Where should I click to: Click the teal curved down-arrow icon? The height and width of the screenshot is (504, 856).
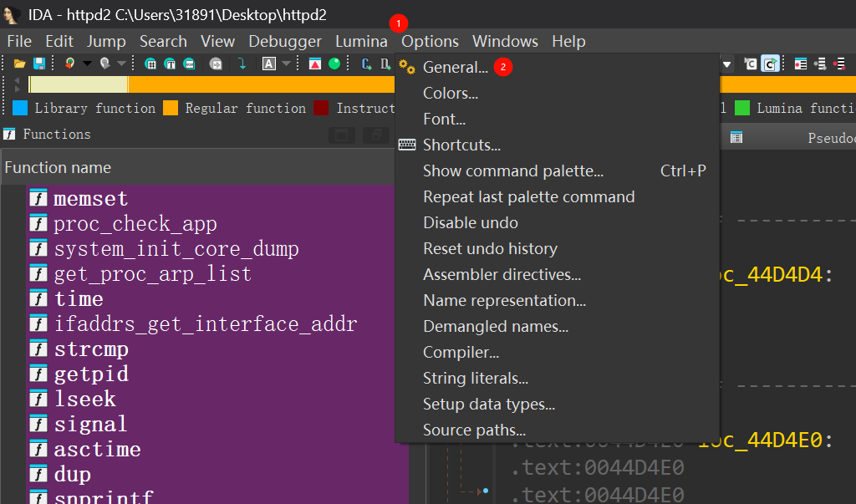(x=242, y=64)
